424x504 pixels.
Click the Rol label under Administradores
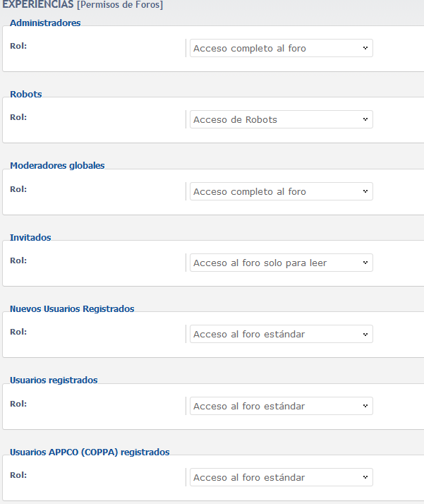[x=18, y=46]
